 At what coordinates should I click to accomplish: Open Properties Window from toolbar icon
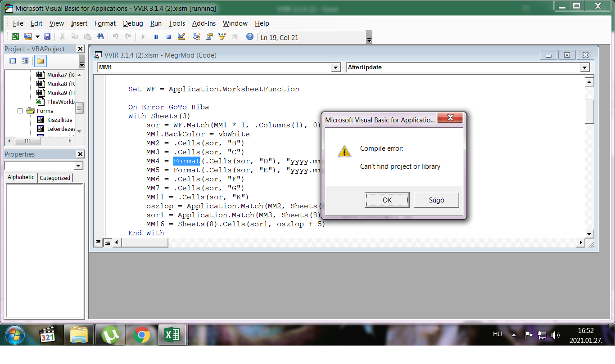point(209,37)
